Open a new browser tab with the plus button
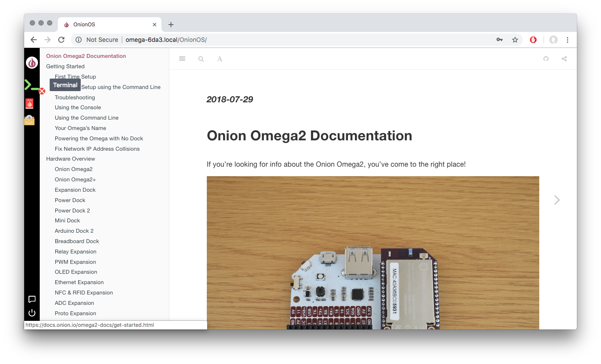The width and height of the screenshot is (601, 364). click(x=171, y=25)
